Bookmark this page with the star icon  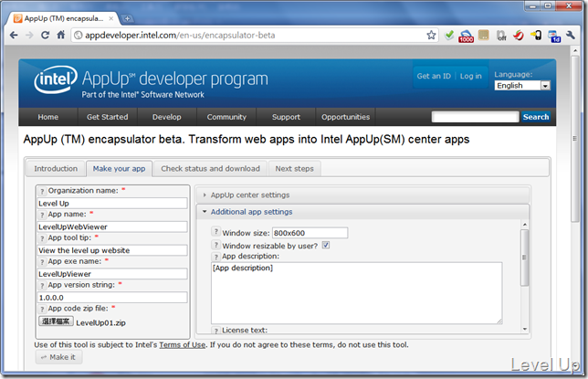tap(431, 36)
